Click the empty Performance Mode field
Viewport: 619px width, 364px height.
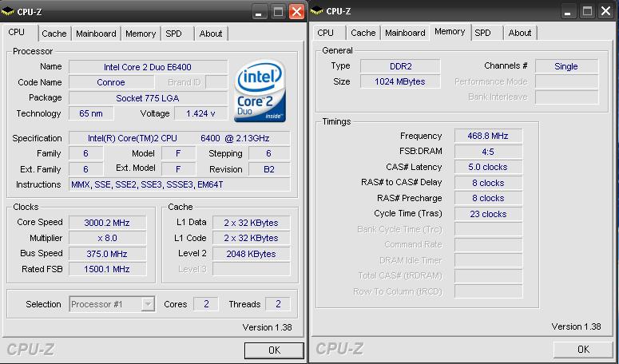click(x=567, y=81)
